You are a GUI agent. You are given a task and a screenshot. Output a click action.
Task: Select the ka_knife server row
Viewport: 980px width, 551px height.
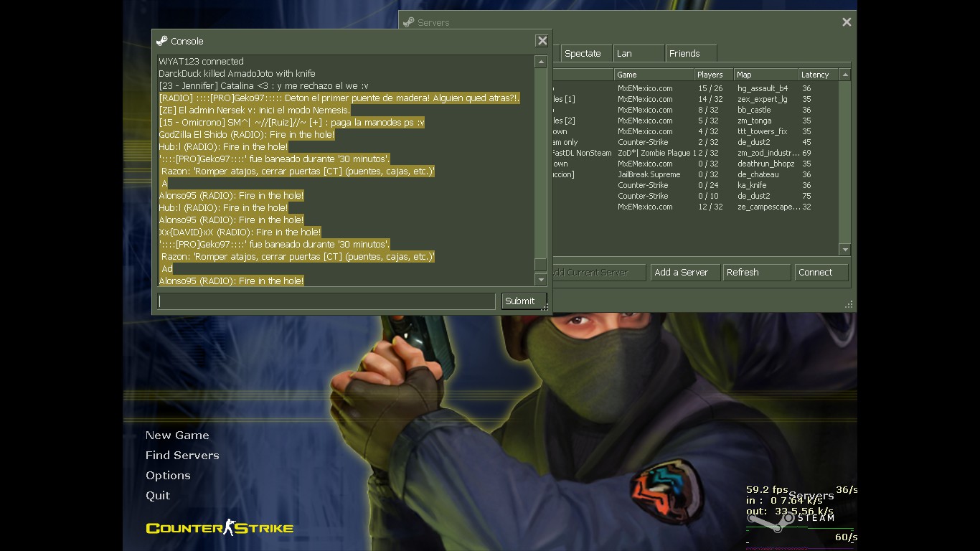click(694, 185)
